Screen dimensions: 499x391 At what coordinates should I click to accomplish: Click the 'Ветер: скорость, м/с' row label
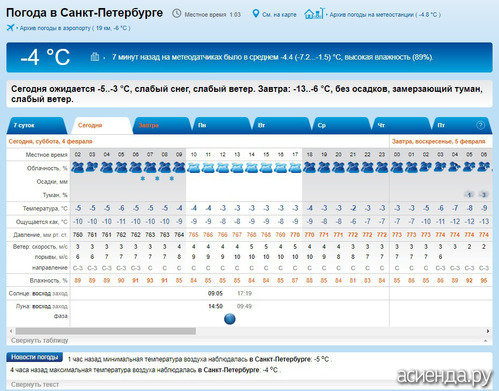tap(40, 247)
